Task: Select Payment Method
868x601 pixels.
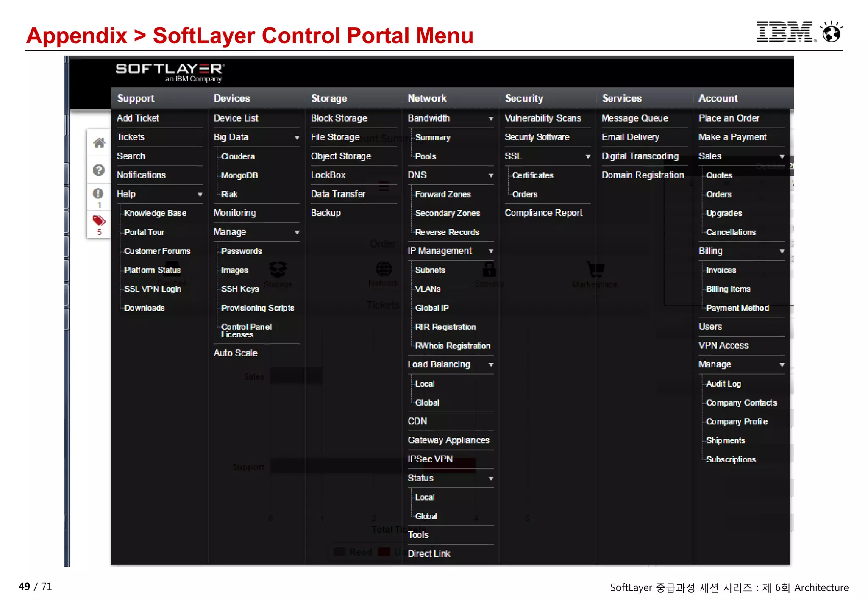Action: 737,308
